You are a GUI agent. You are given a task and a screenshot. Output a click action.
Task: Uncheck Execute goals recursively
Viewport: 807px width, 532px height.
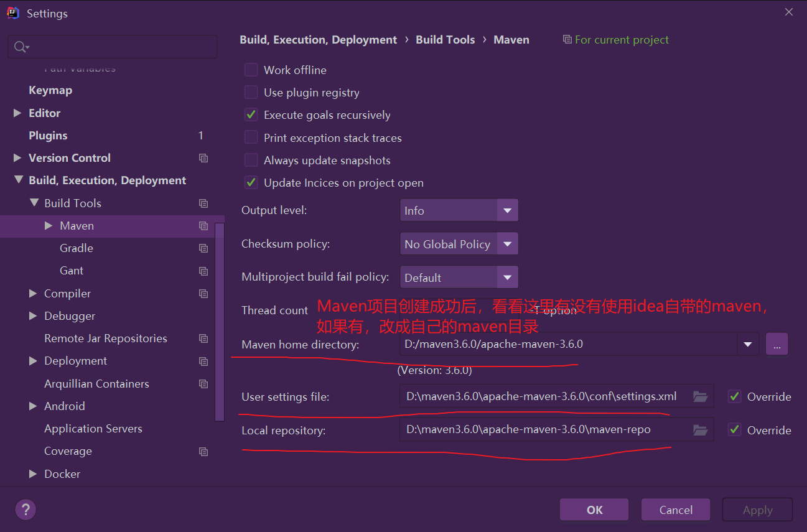tap(251, 114)
